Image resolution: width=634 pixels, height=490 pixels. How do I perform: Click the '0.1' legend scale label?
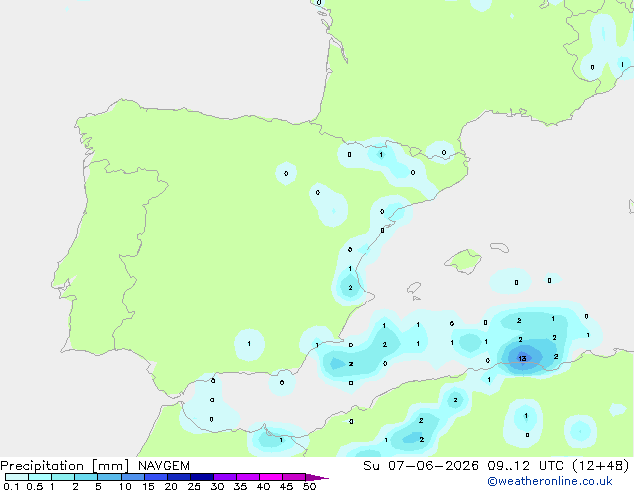[11, 486]
